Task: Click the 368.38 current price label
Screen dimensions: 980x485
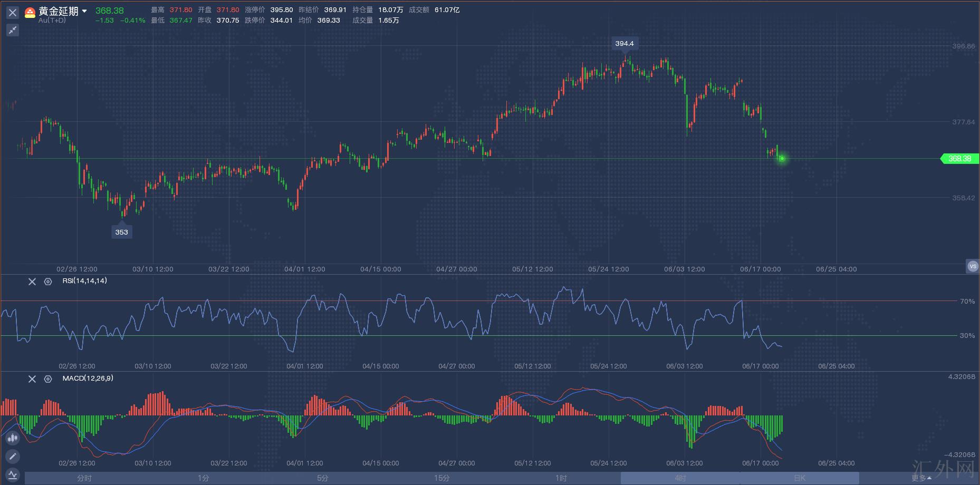Action: 959,159
